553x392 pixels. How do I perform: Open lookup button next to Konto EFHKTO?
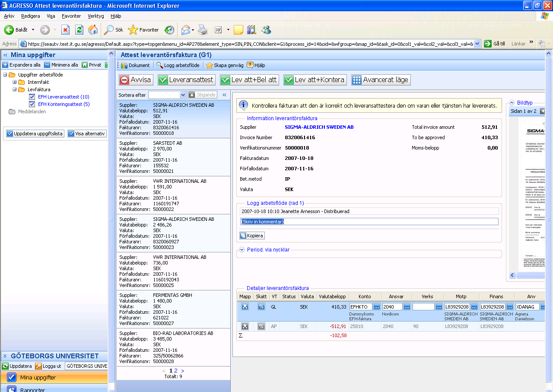[377, 306]
